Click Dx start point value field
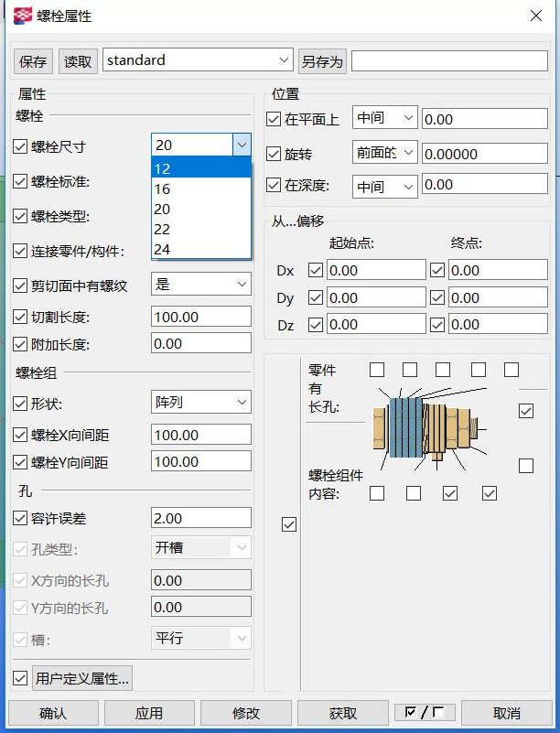 376,270
